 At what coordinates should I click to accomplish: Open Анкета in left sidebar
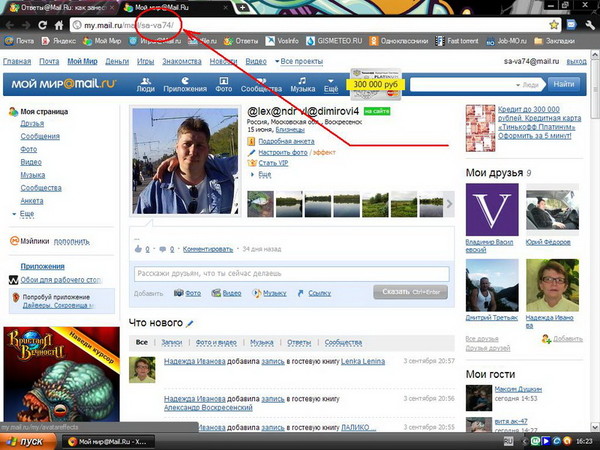point(32,201)
